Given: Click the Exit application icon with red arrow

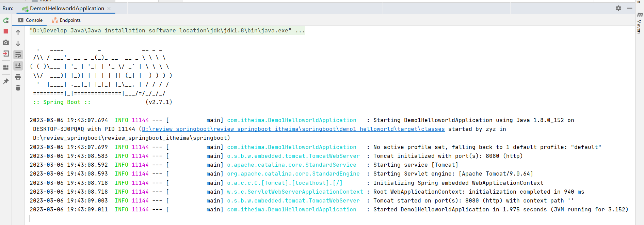Looking at the screenshot, I should (x=6, y=54).
